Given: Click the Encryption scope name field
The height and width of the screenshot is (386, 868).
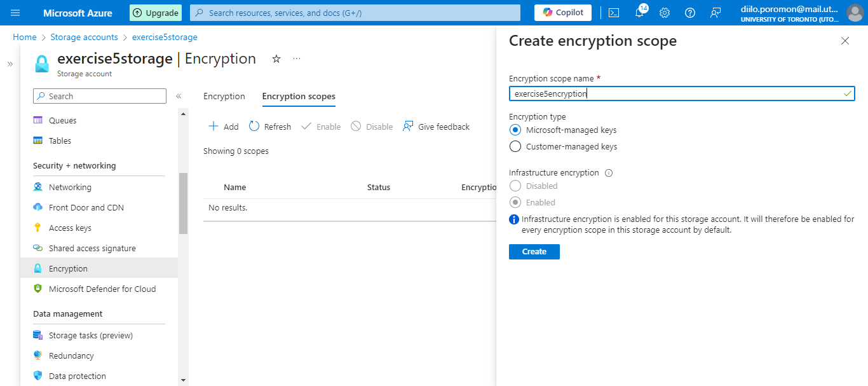Looking at the screenshot, I should 681,93.
